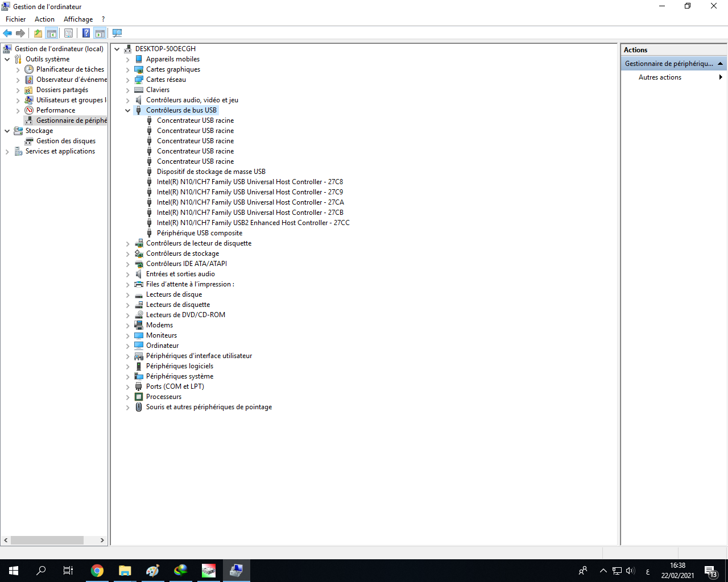Screen dimensions: 728x582
Task: Click the Back arrow in the toolbar
Action: click(7, 33)
